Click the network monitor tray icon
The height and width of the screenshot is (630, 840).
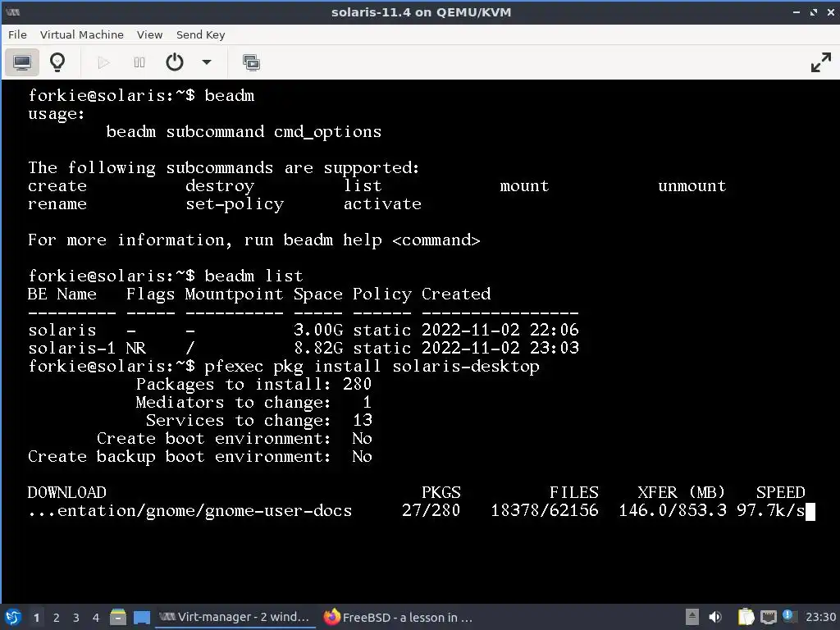768,617
